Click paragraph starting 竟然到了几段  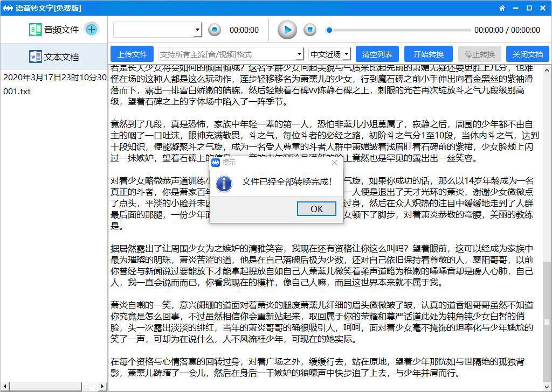324,141
